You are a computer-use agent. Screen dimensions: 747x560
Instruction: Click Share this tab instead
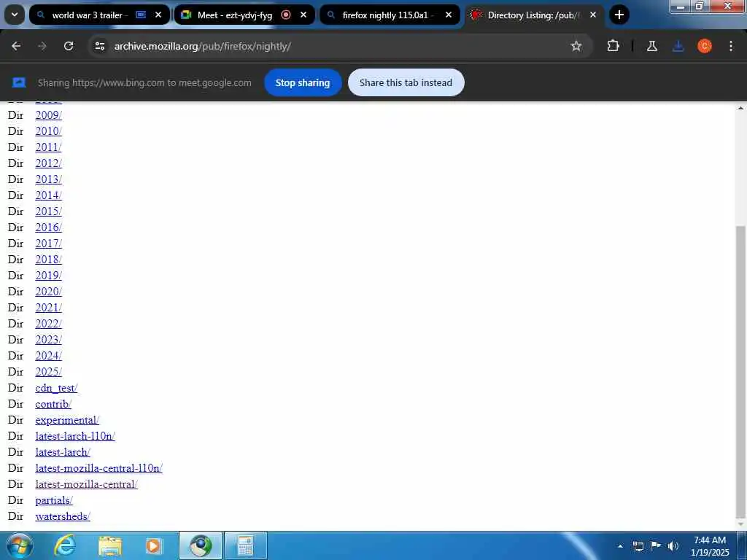pos(406,82)
